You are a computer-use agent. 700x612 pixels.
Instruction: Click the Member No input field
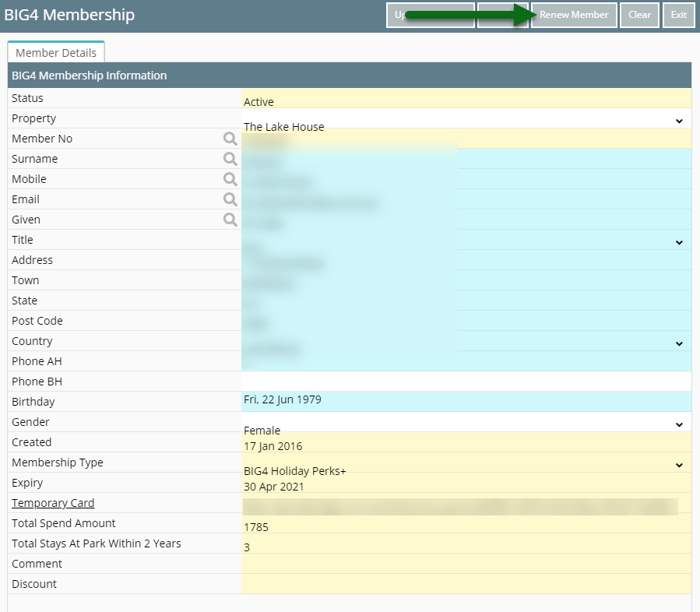tap(466, 139)
